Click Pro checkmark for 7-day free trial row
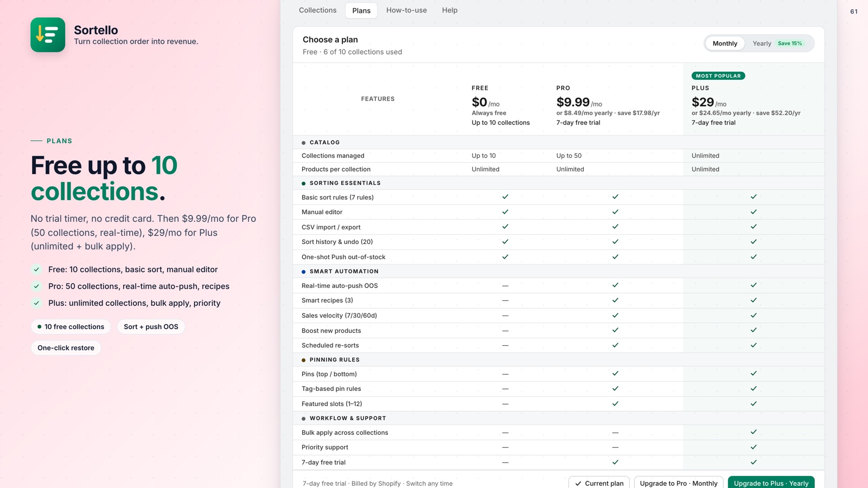The image size is (868, 488). point(615,462)
